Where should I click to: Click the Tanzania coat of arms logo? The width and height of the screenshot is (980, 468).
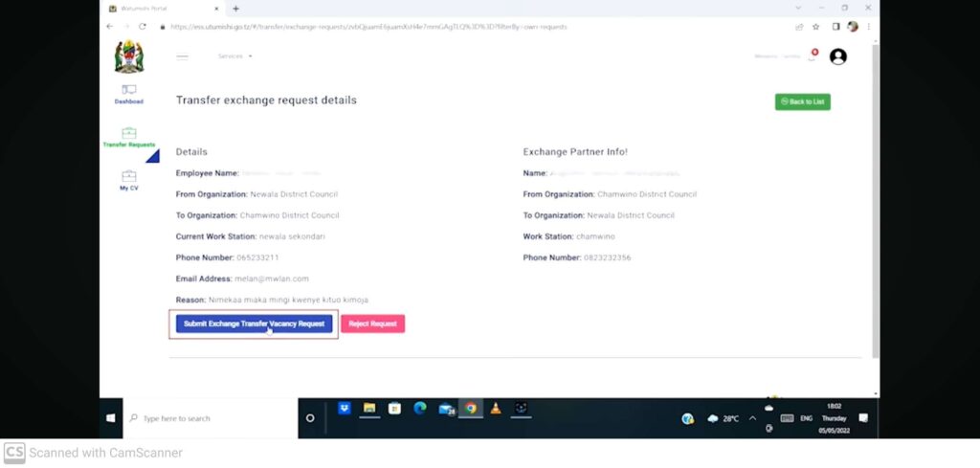128,56
